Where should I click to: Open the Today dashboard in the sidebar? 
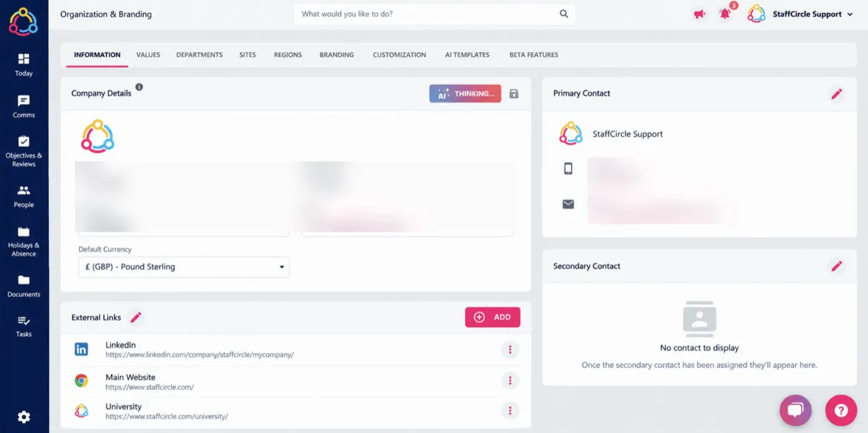click(24, 64)
